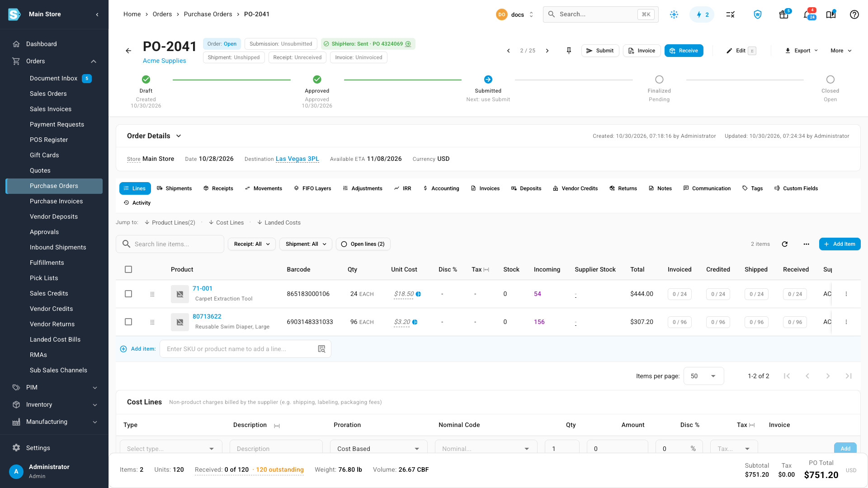The image size is (868, 488).
Task: Go to the next purchase order
Action: click(x=547, y=51)
